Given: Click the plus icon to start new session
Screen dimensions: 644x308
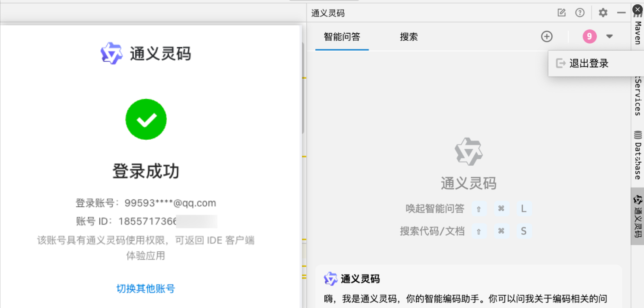Looking at the screenshot, I should coord(547,37).
